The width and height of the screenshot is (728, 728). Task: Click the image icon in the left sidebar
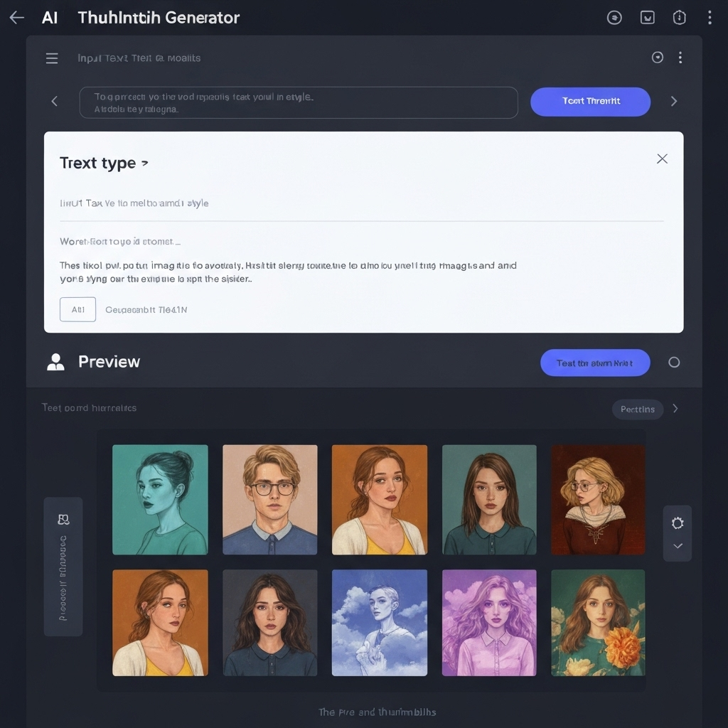(63, 520)
